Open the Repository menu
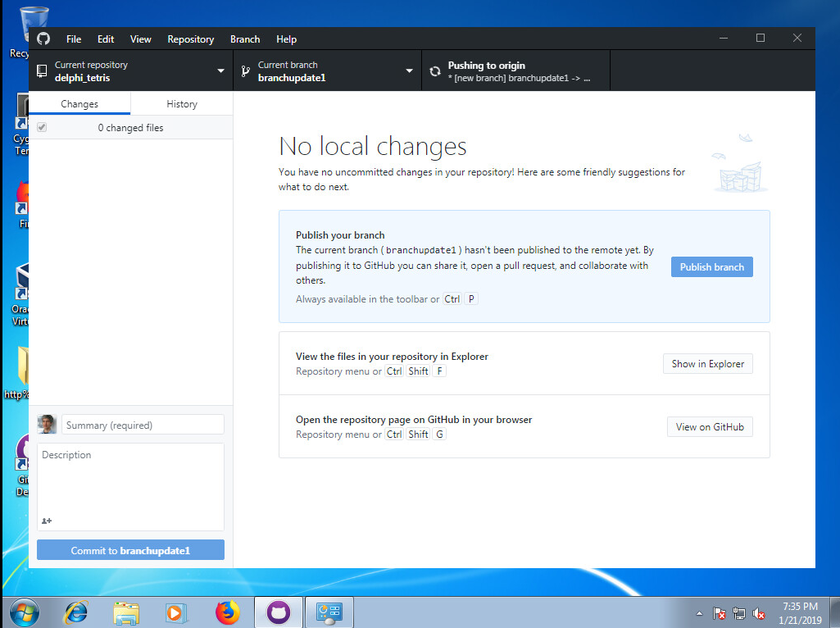Viewport: 840px width, 628px height. [x=190, y=39]
